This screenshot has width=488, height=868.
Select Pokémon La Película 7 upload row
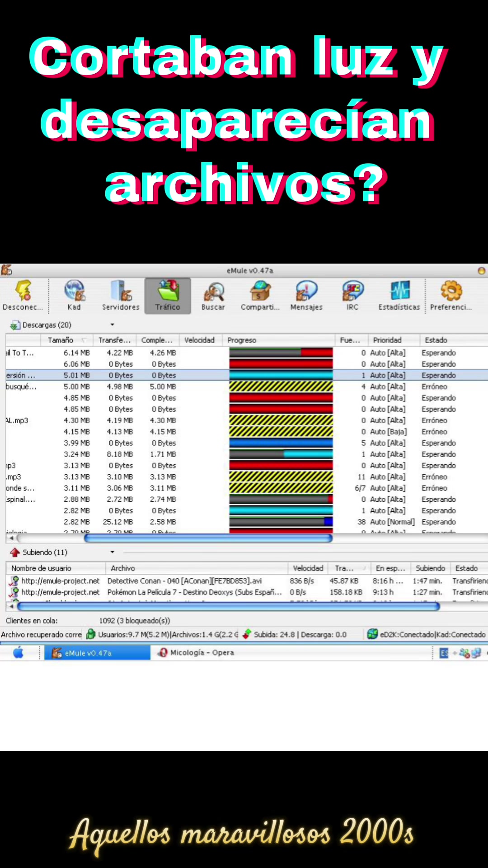coord(247,592)
